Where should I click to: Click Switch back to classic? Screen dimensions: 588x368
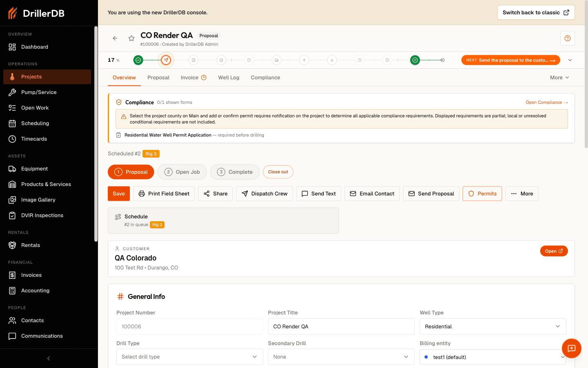(x=536, y=13)
